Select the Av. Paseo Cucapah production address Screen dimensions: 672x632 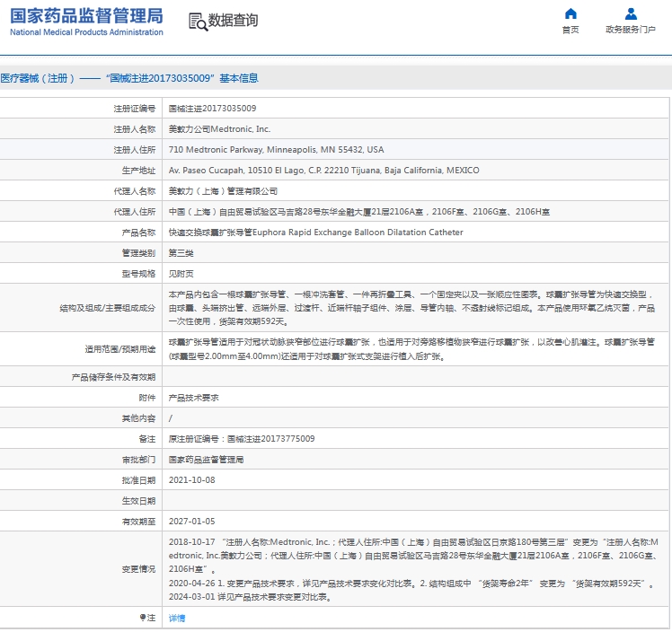coord(323,171)
